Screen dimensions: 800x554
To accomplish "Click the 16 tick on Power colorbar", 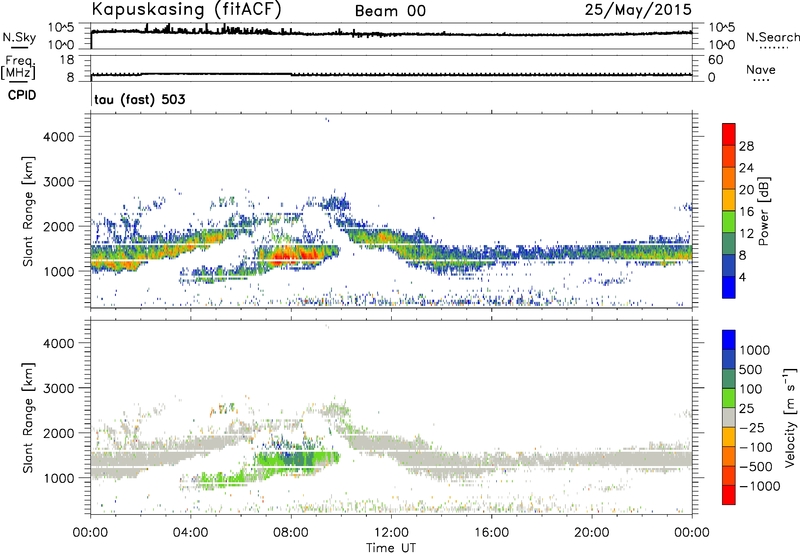I will 746,212.
